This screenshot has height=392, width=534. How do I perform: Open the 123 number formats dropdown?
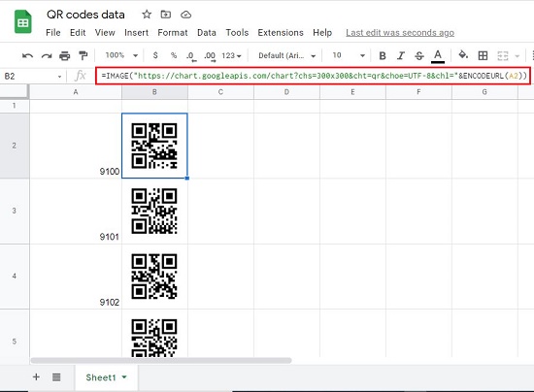point(232,55)
